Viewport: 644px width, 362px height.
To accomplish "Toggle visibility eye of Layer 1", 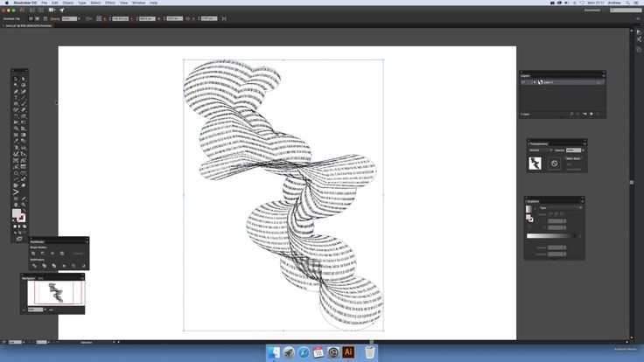I will [523, 82].
